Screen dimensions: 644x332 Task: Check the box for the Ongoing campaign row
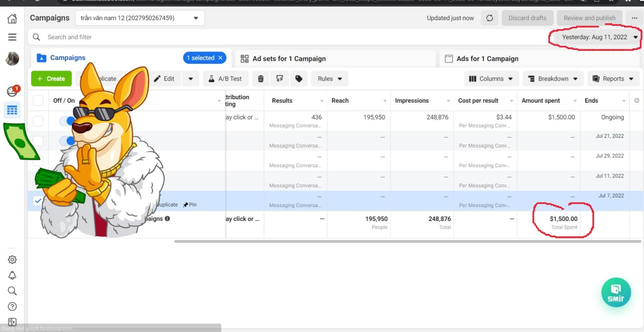(38, 121)
